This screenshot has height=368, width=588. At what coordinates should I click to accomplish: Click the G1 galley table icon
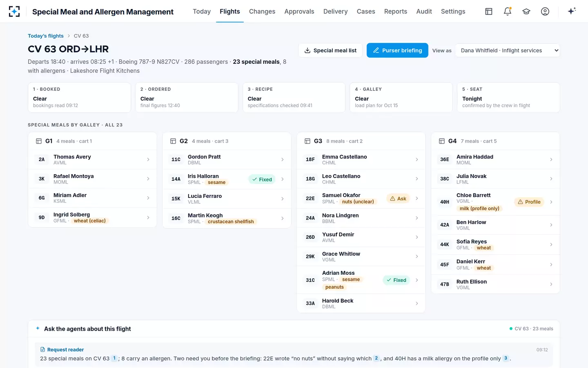39,141
